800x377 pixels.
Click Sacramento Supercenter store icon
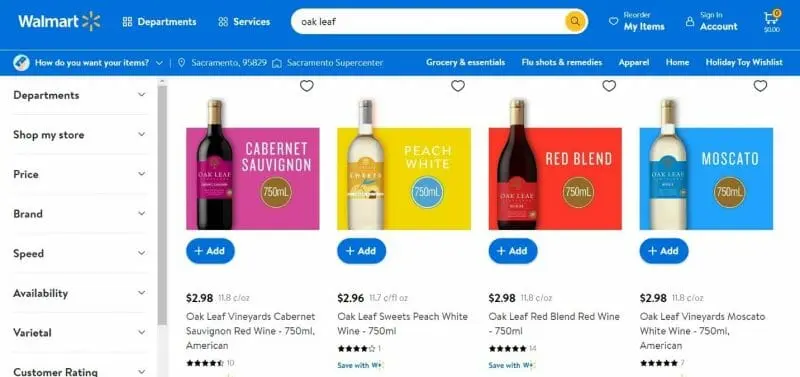[277, 63]
